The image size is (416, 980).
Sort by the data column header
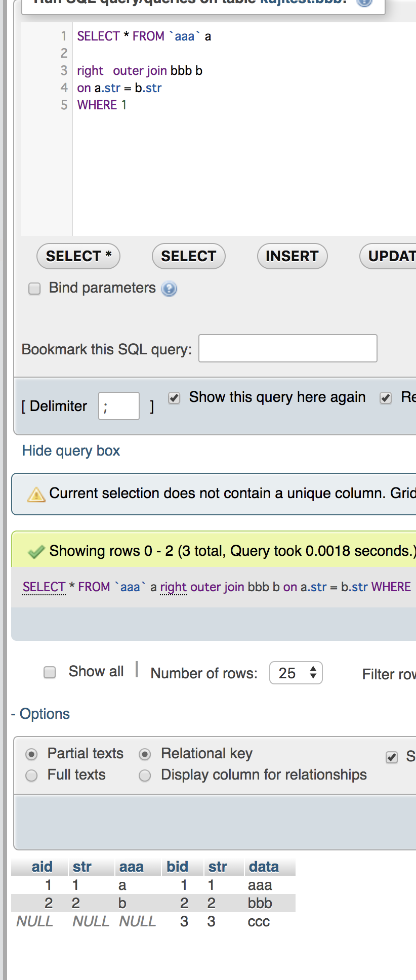coord(264,867)
